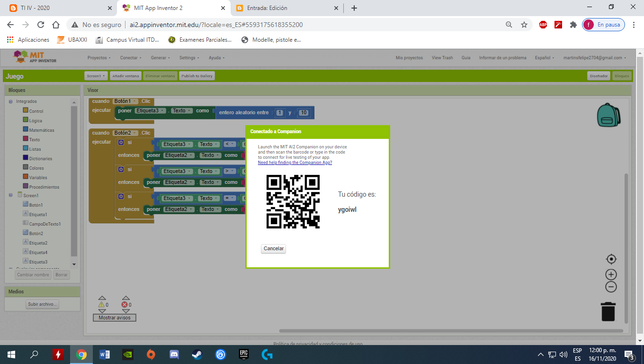644x364 pixels.
Task: Click Añadir ventana button
Action: (x=125, y=76)
